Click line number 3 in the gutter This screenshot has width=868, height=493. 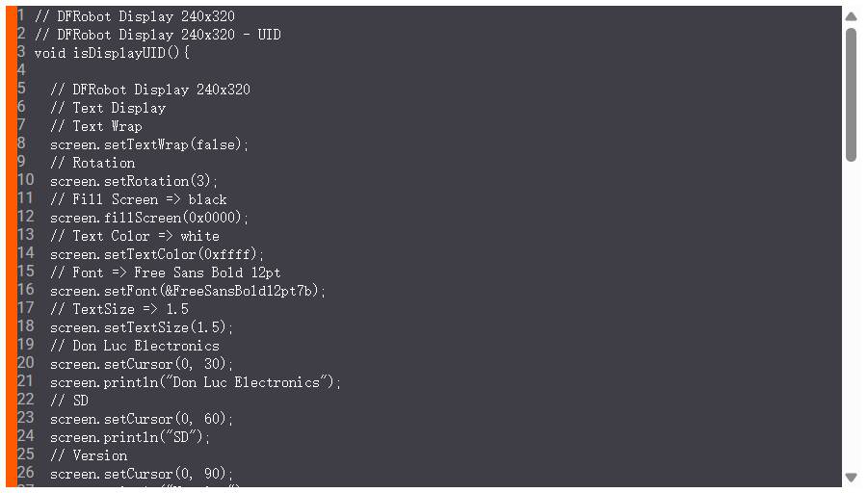click(21, 52)
